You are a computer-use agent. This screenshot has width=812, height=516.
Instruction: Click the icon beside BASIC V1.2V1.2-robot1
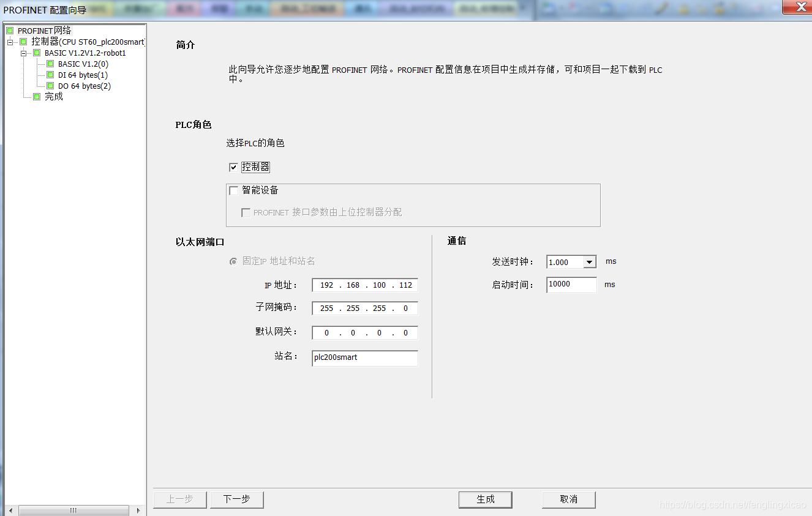(x=36, y=52)
